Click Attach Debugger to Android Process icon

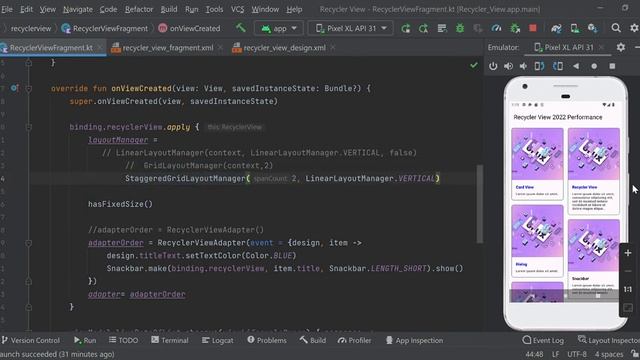click(x=515, y=28)
